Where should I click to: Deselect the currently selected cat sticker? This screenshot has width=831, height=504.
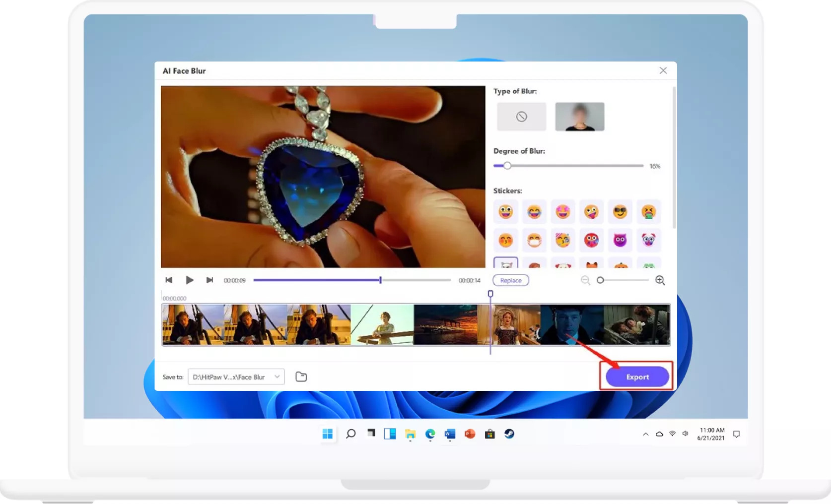tap(506, 265)
